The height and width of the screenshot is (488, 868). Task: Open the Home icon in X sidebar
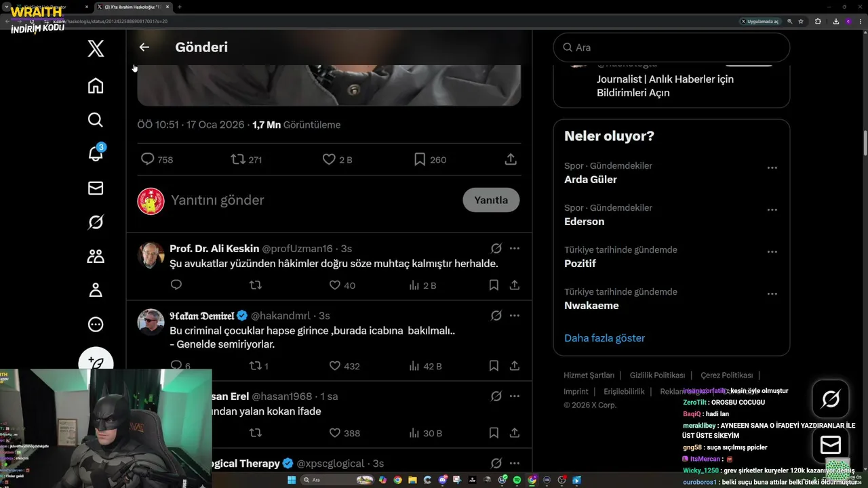[96, 85]
